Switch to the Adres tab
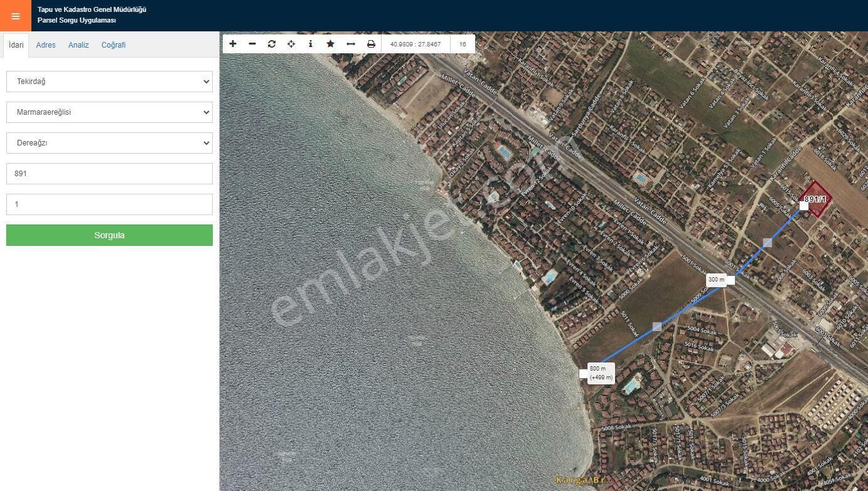Image resolution: width=868 pixels, height=491 pixels. pyautogui.click(x=46, y=45)
